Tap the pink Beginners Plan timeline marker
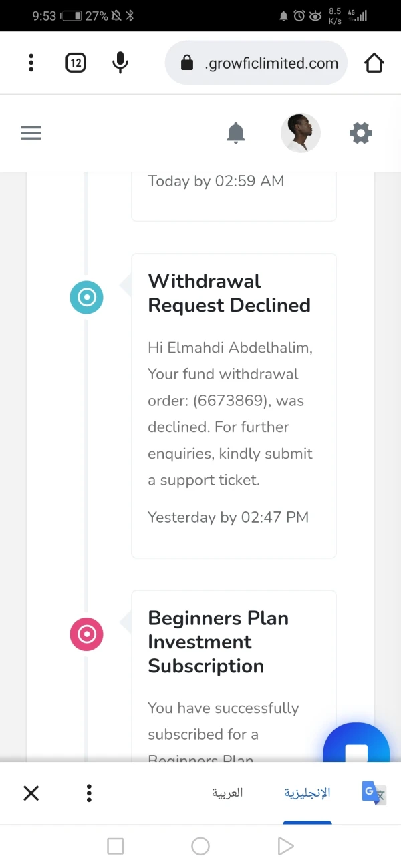 click(87, 634)
